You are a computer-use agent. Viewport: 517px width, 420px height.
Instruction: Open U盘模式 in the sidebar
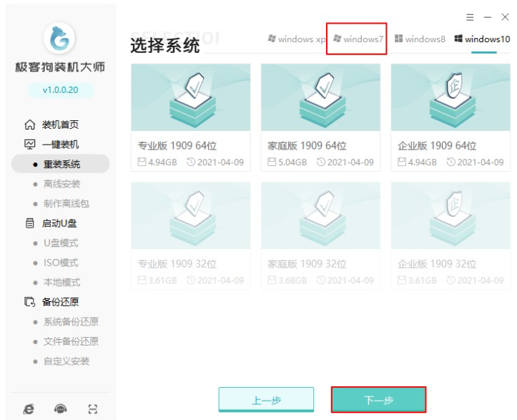[x=61, y=243]
